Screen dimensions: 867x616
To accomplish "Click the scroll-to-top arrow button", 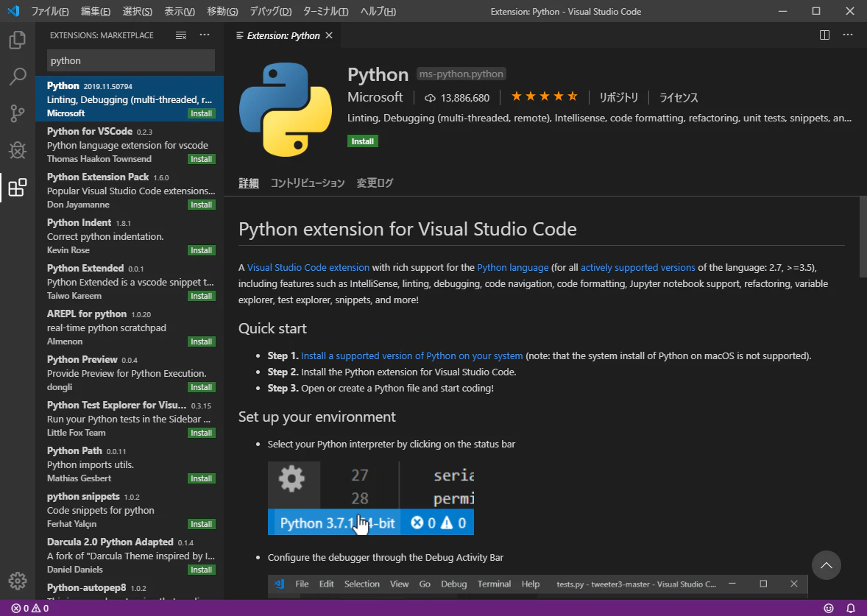I will [826, 565].
